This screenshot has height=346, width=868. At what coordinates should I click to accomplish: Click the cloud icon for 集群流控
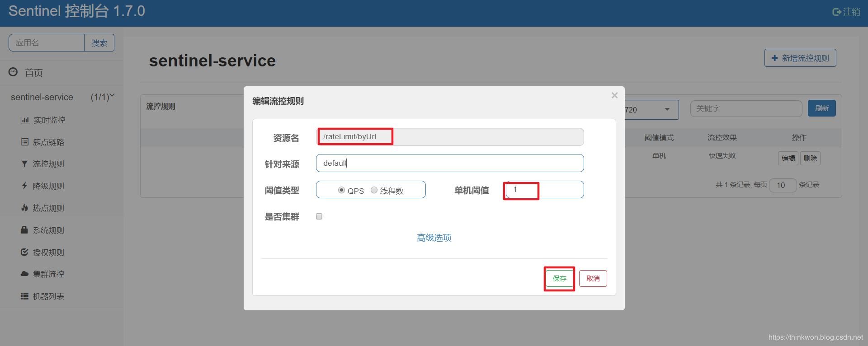point(24,274)
